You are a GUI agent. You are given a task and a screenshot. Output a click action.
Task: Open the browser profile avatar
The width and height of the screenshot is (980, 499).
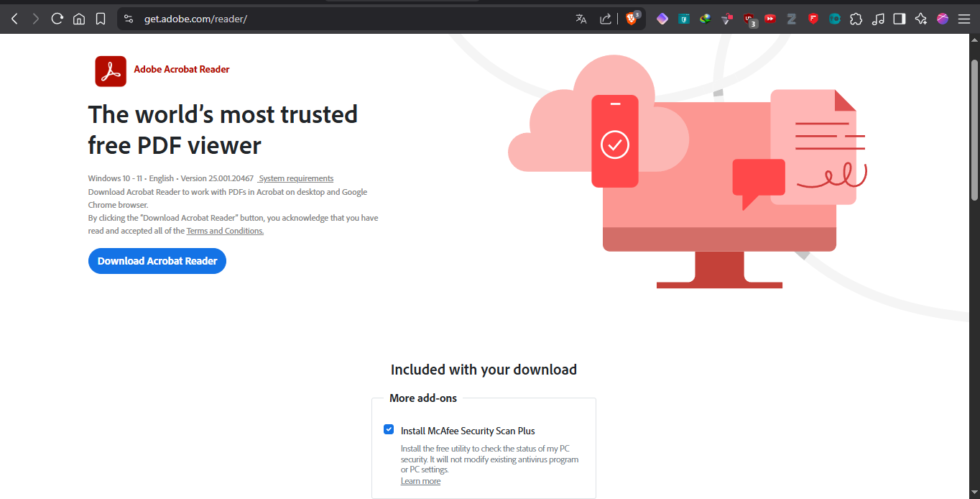[943, 19]
